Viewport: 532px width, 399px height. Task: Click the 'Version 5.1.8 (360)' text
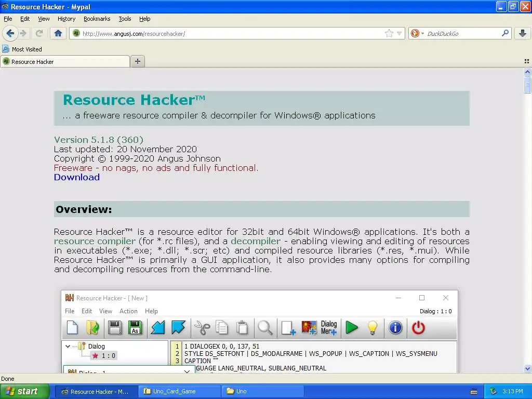pos(98,140)
